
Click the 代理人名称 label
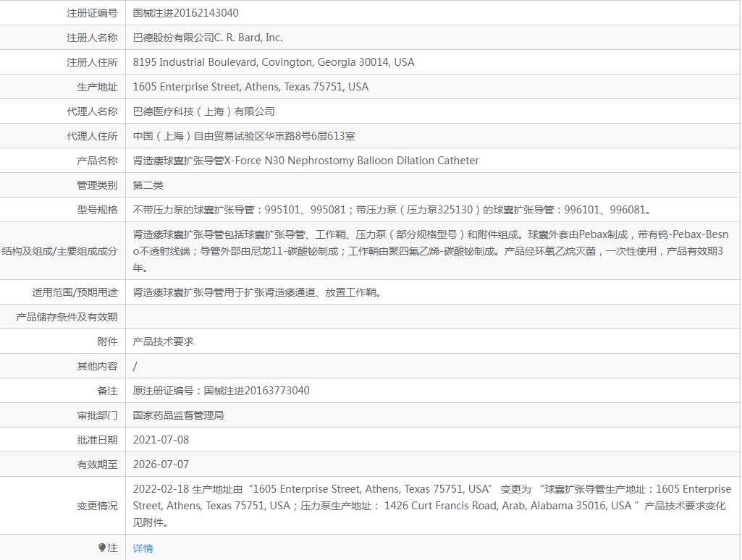pyautogui.click(x=92, y=111)
